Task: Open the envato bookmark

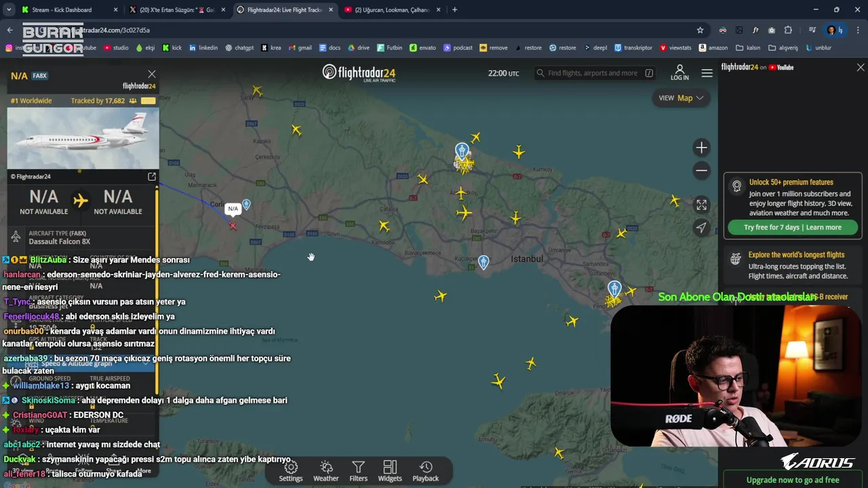Action: (x=423, y=47)
